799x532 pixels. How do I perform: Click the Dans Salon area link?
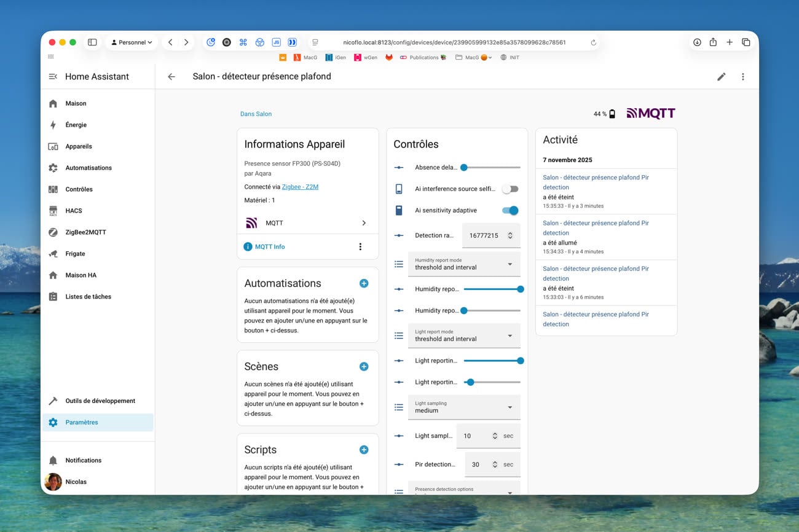pos(256,114)
